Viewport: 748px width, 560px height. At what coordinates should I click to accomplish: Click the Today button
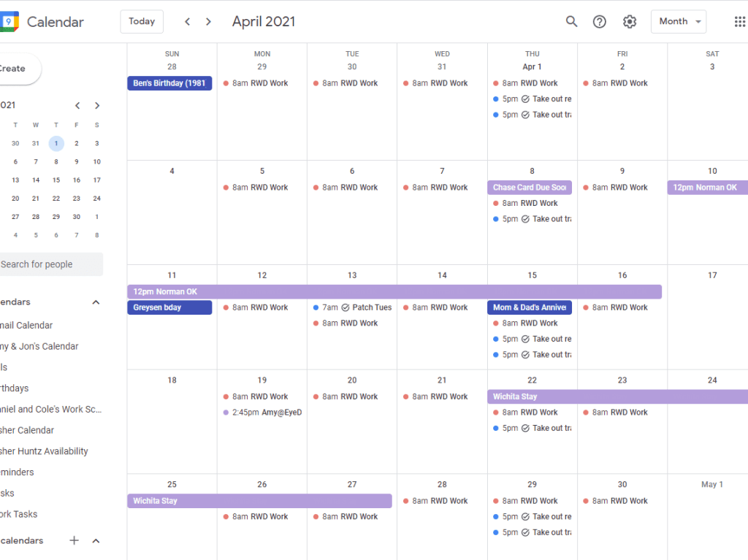pos(142,22)
